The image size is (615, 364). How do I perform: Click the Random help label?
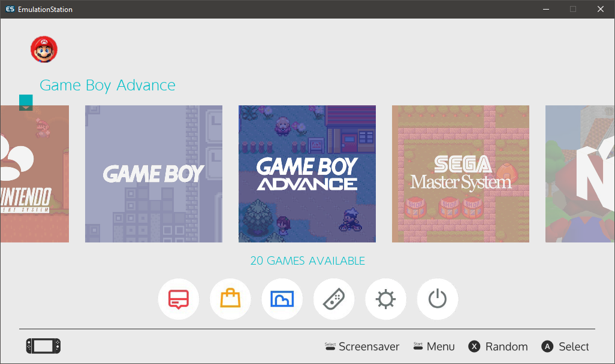[507, 347]
